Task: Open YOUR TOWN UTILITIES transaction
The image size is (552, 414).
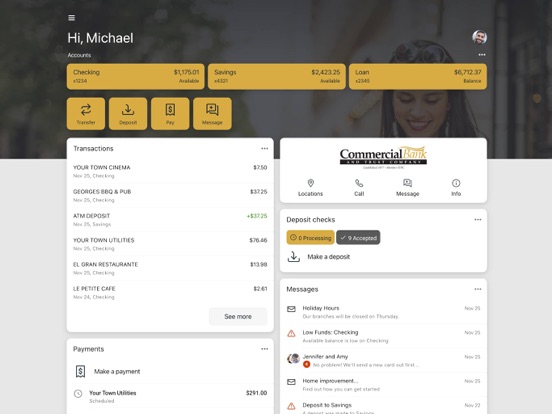Action: tap(170, 244)
